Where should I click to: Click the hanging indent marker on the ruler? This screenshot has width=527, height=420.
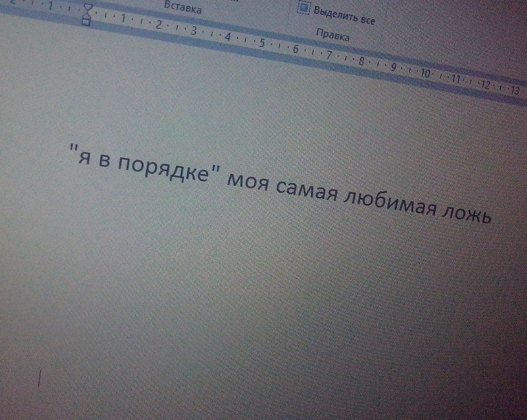click(x=87, y=16)
